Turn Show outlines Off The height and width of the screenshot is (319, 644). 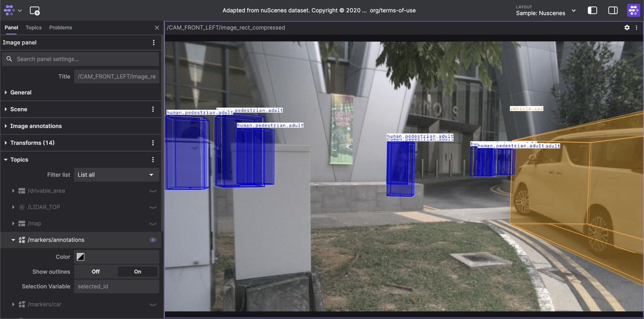pyautogui.click(x=96, y=272)
